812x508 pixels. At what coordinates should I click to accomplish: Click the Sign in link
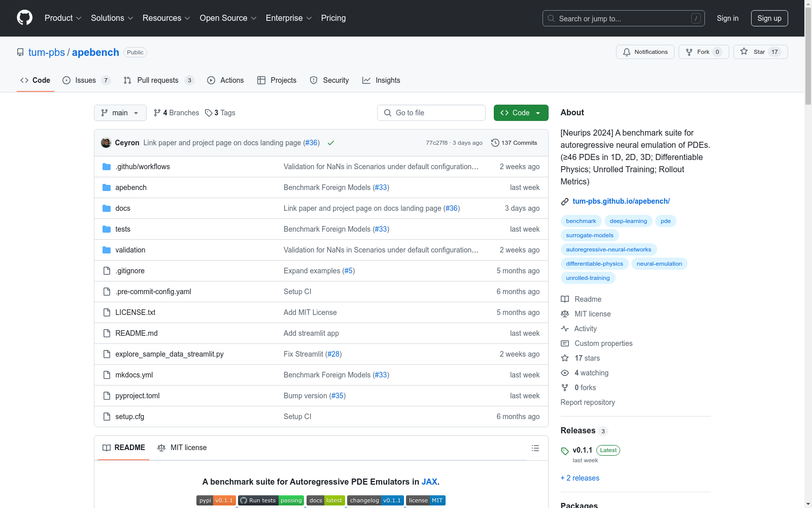(728, 18)
